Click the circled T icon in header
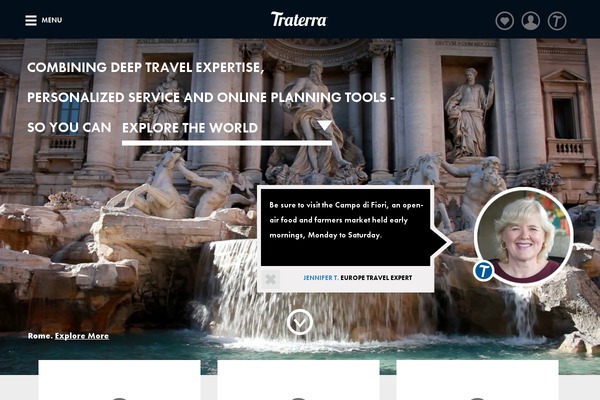The image size is (600, 400). pos(557,21)
